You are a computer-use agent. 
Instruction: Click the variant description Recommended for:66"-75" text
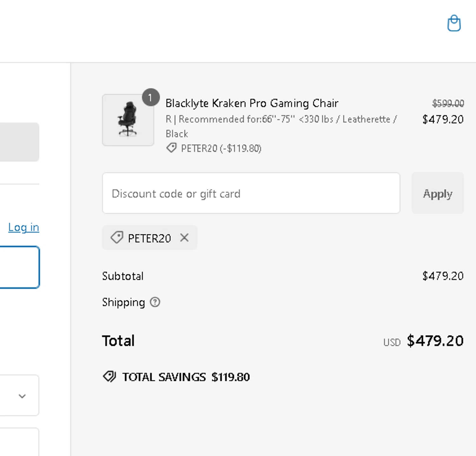tap(281, 126)
